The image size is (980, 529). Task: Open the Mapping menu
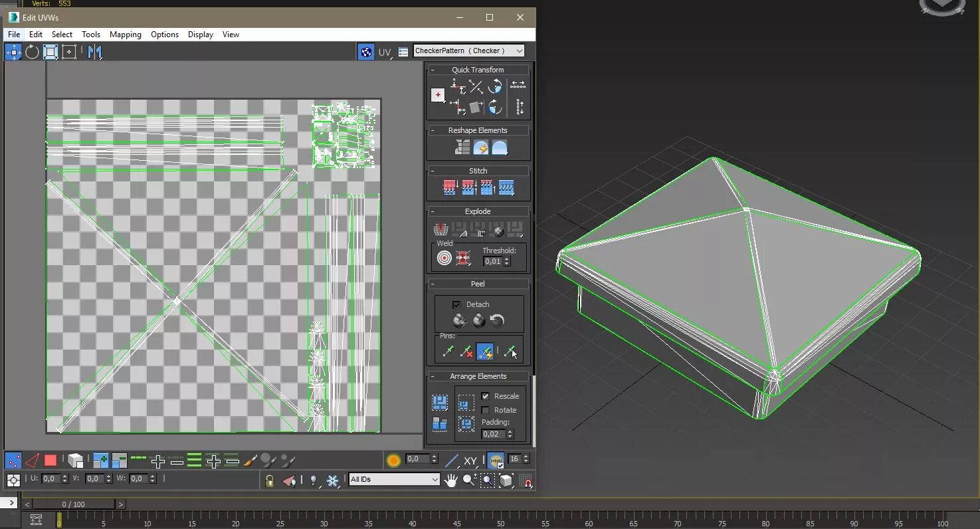[125, 35]
